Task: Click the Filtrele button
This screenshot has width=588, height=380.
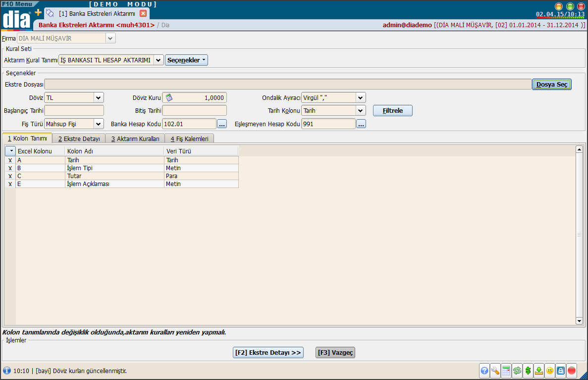Action: [x=393, y=110]
